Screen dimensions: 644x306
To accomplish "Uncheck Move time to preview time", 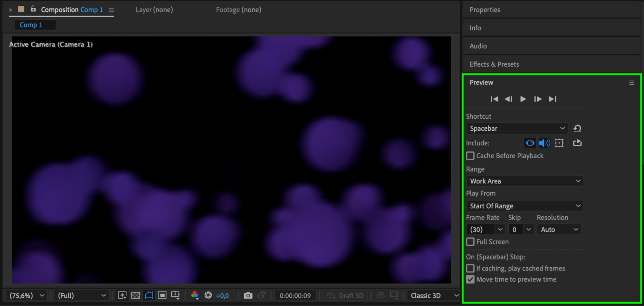I will [470, 279].
